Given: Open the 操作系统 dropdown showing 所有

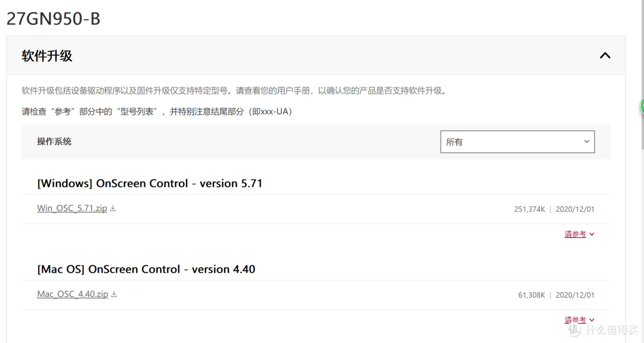Looking at the screenshot, I should point(518,142).
